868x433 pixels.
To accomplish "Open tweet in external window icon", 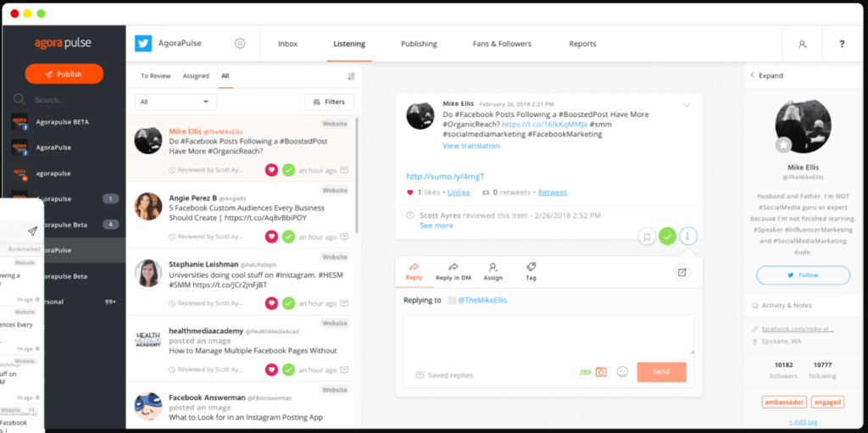I will click(x=682, y=272).
